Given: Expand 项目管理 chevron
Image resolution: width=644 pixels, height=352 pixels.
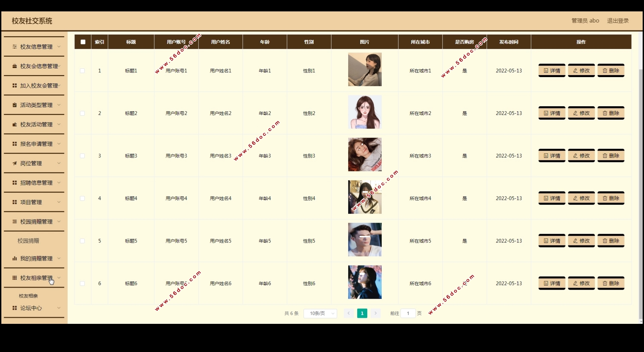Looking at the screenshot, I should coord(59,202).
